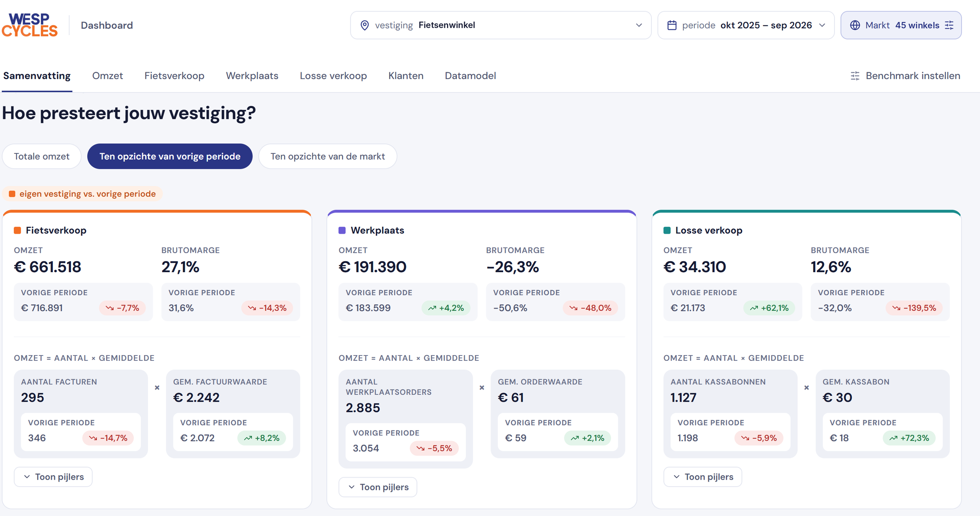This screenshot has height=516, width=980.
Task: Open the Datamodel tab
Action: click(x=470, y=76)
